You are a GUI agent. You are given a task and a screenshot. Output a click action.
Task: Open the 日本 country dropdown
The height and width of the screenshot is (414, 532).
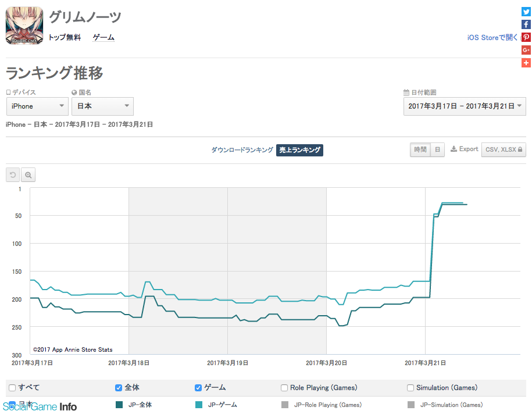click(102, 106)
